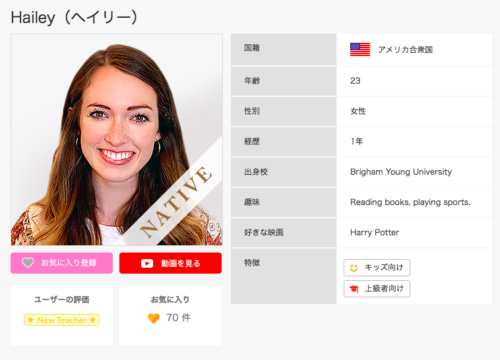
Task: Click the Hailey name heading
Action: tap(74, 17)
